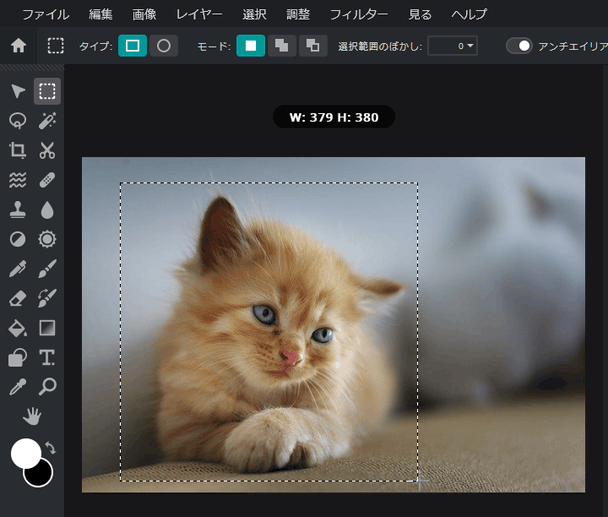This screenshot has height=517, width=608.
Task: Select the Color Picker eyedropper tool
Action: tap(18, 387)
